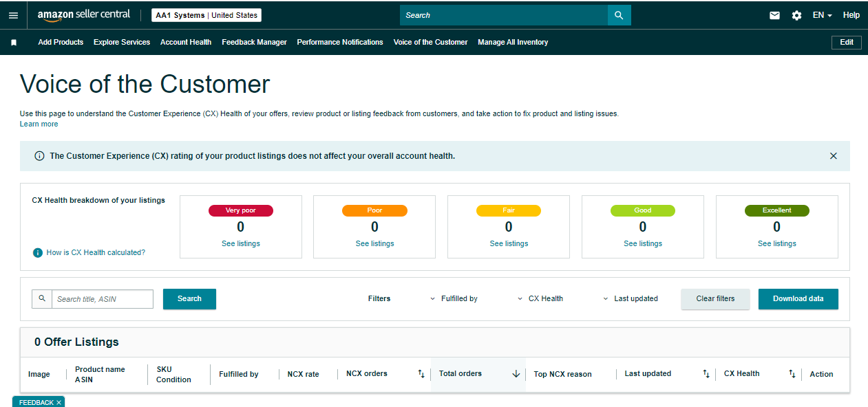Expand the Last updated filter

[x=631, y=299]
